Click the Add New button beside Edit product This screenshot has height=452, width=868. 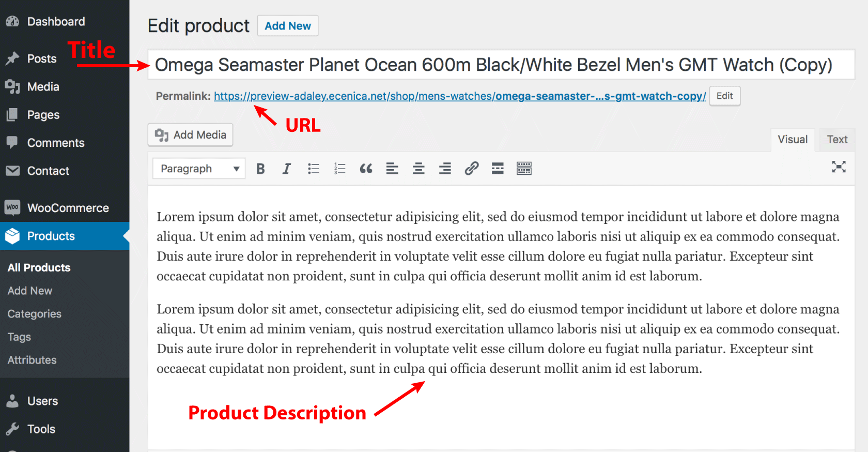click(x=288, y=26)
